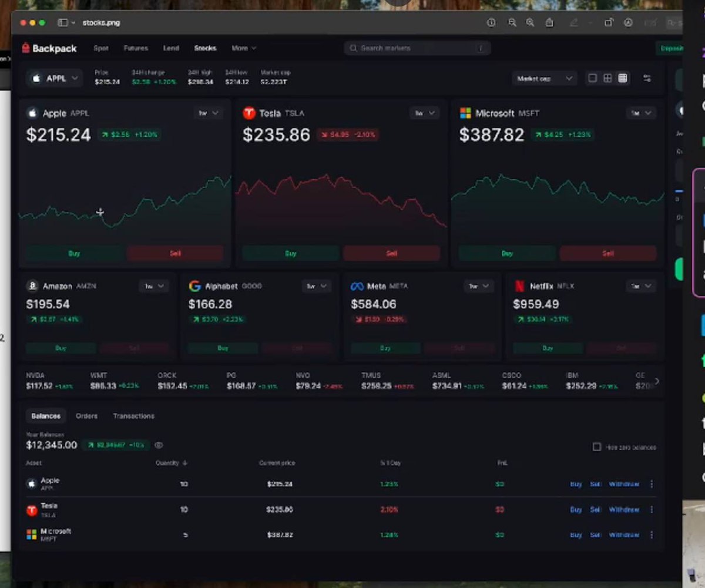Click Buy on the Apple card
The image size is (705, 588).
click(74, 253)
